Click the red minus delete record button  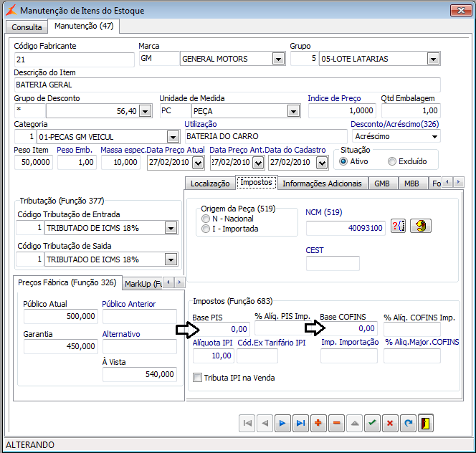[337, 423]
